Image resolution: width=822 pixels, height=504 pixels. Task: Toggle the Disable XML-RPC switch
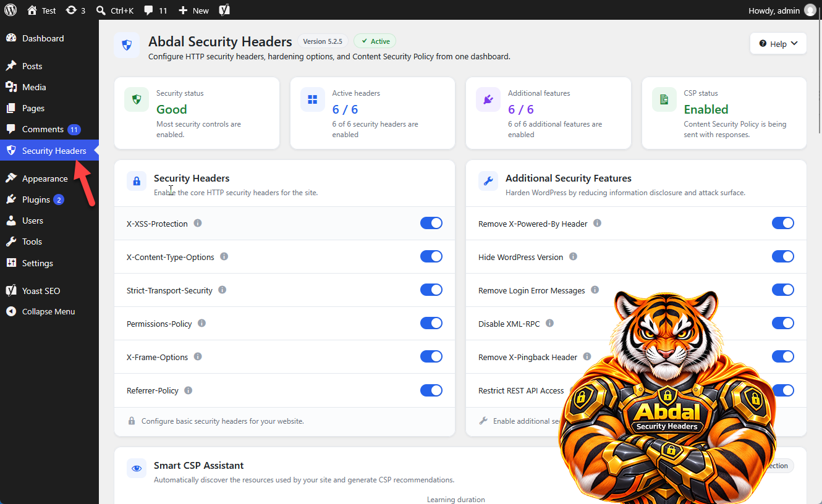[x=783, y=323]
